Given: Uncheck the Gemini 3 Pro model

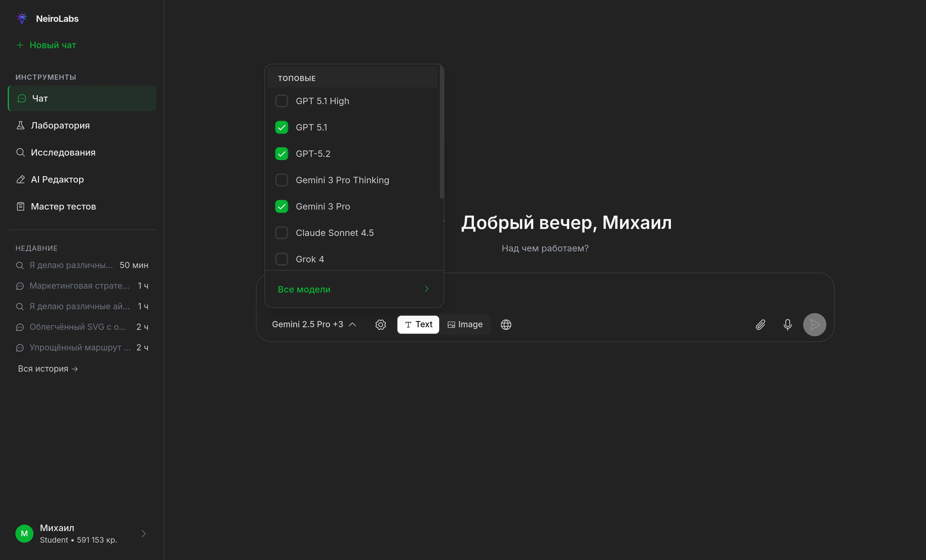Looking at the screenshot, I should coord(281,206).
